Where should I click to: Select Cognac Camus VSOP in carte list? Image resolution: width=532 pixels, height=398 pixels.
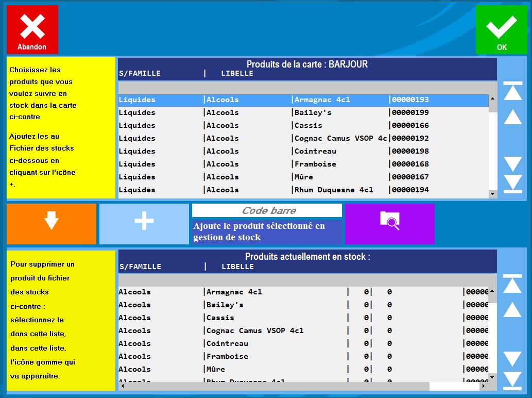(304, 138)
